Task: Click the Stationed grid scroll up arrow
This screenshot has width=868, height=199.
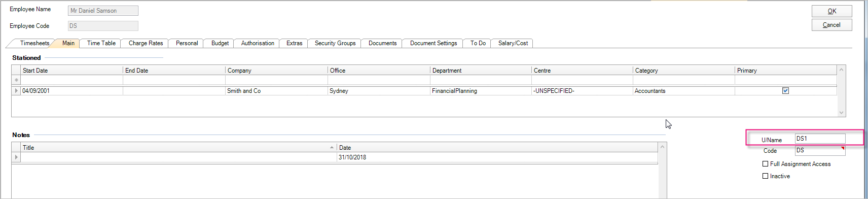Action: pos(842,70)
